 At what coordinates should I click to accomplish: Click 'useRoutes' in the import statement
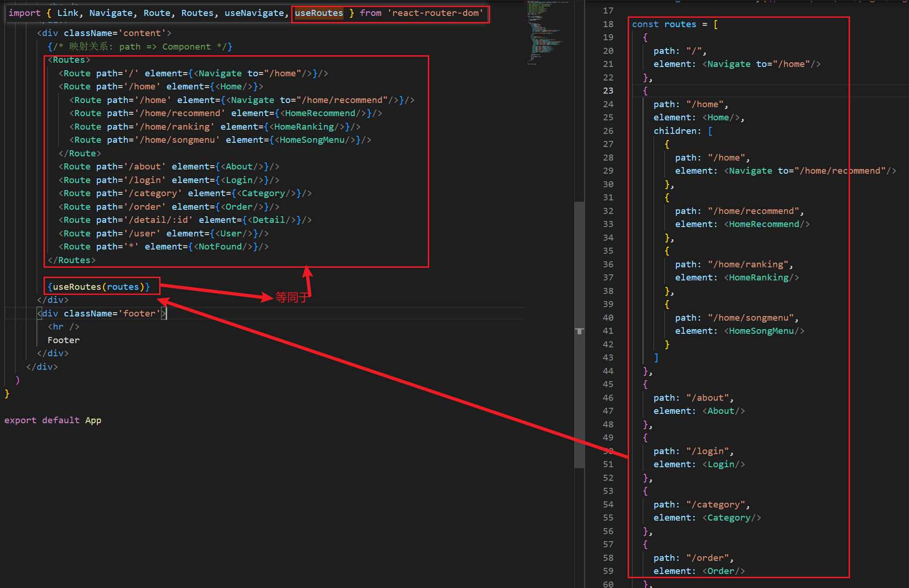319,13
